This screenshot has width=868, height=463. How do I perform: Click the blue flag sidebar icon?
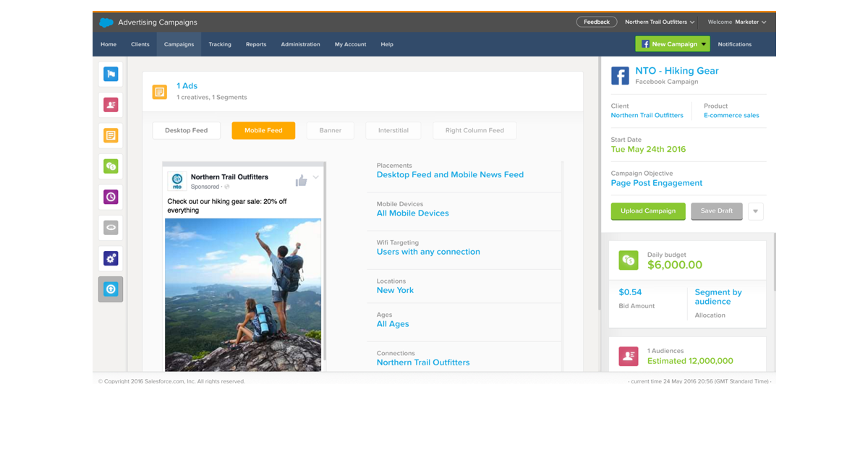(x=111, y=74)
